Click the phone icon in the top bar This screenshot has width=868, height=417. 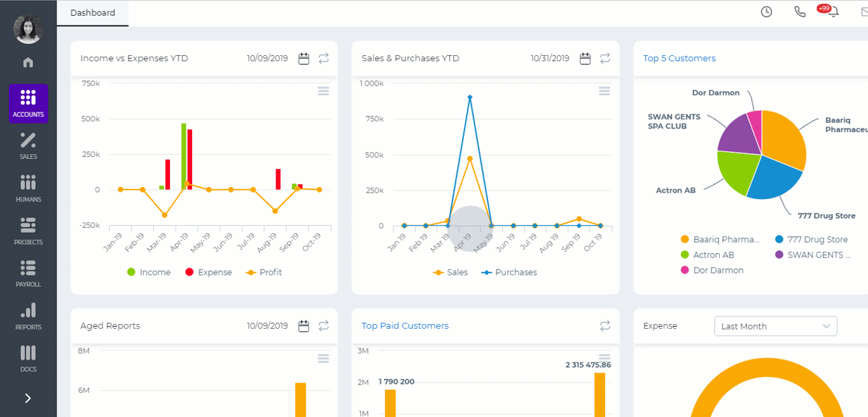click(800, 12)
